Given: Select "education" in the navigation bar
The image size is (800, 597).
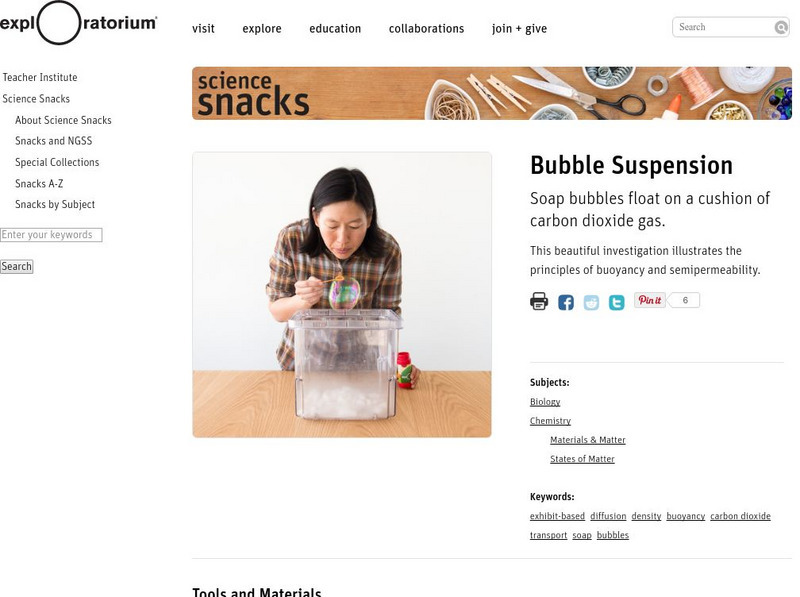Looking at the screenshot, I should tap(335, 29).
